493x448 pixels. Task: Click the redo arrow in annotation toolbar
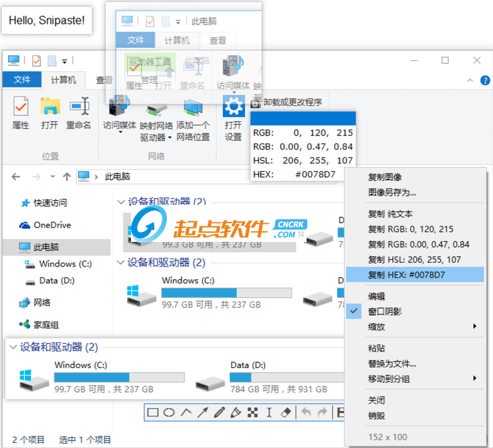tap(322, 413)
